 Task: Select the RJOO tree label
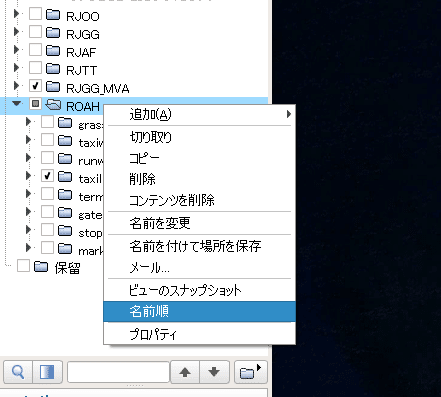(83, 16)
